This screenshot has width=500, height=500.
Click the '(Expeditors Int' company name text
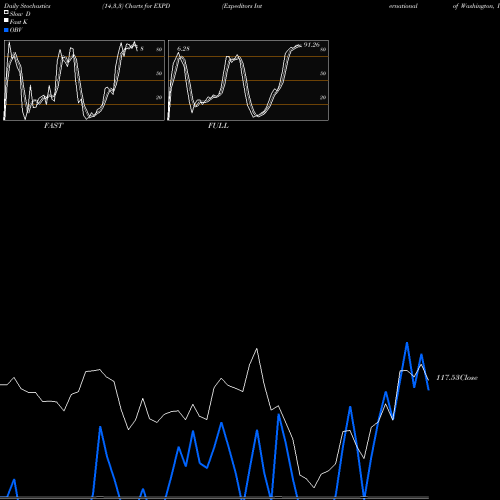tap(242, 6)
